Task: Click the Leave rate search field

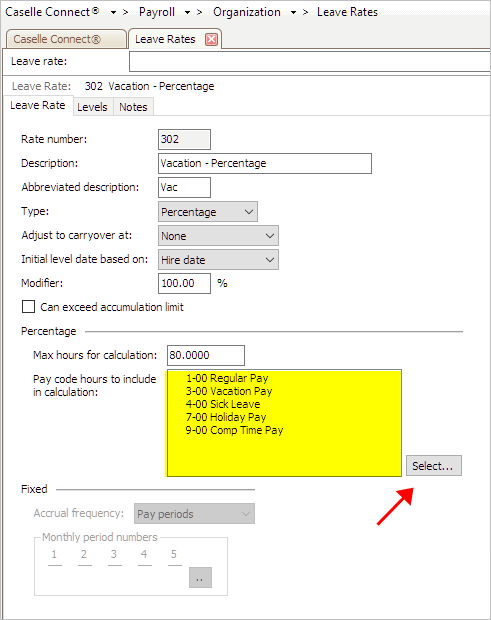Action: pos(310,62)
